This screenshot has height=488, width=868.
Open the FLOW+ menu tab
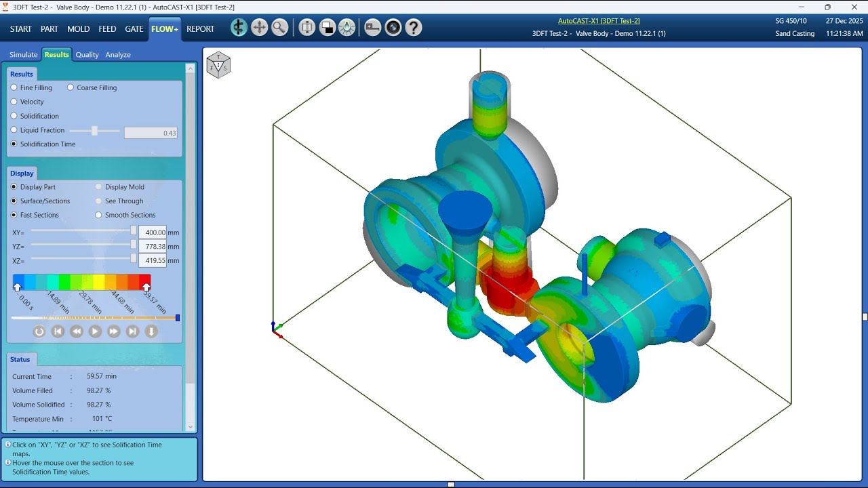click(165, 29)
